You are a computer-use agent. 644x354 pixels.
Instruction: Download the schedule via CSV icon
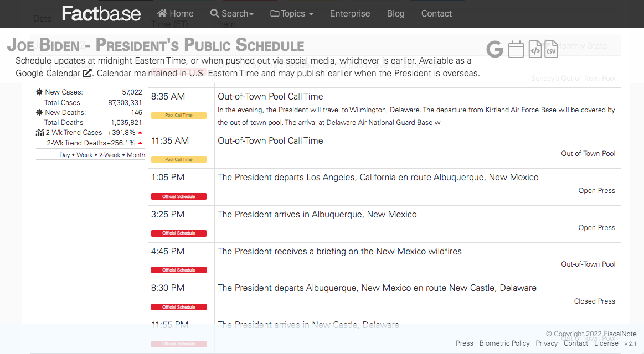[551, 49]
